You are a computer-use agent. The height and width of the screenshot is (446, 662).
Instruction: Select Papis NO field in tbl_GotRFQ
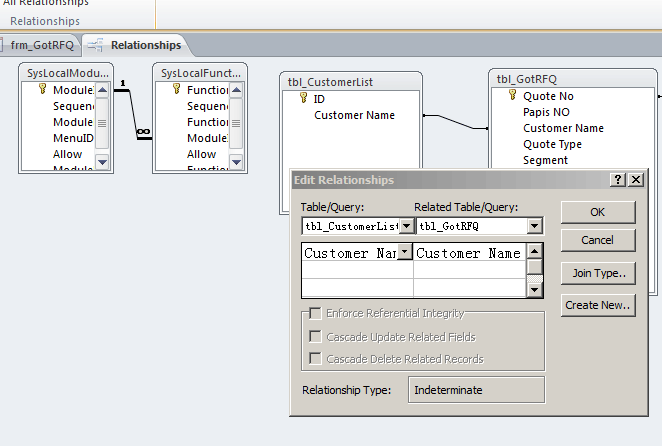click(x=546, y=112)
